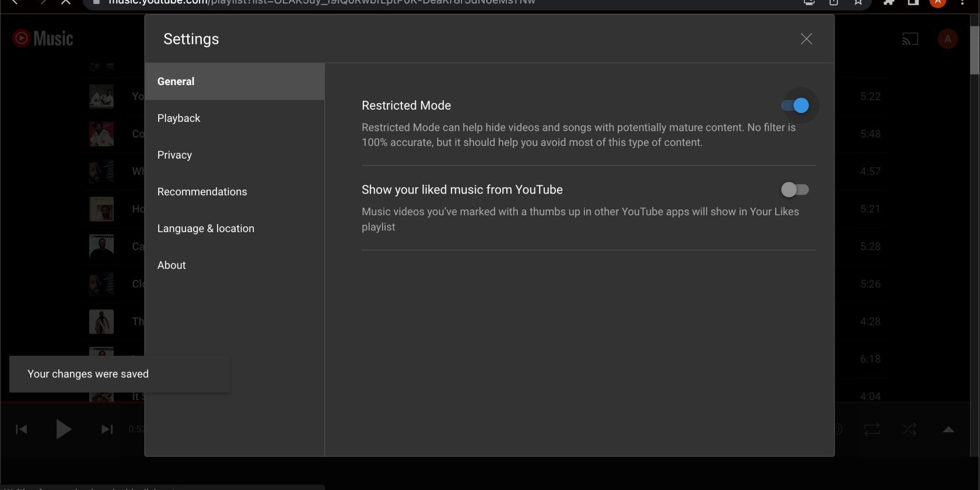Open the About section
Viewport: 980px width, 490px height.
click(171, 265)
